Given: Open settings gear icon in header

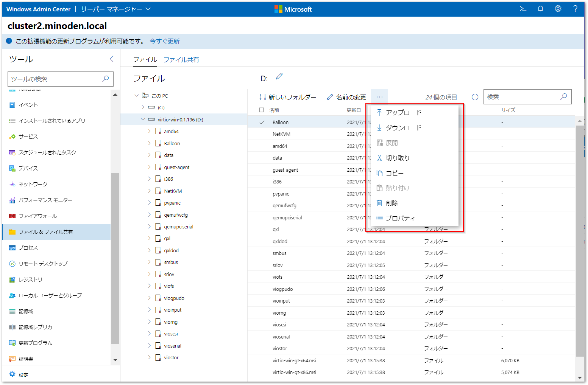Looking at the screenshot, I should click(558, 9).
